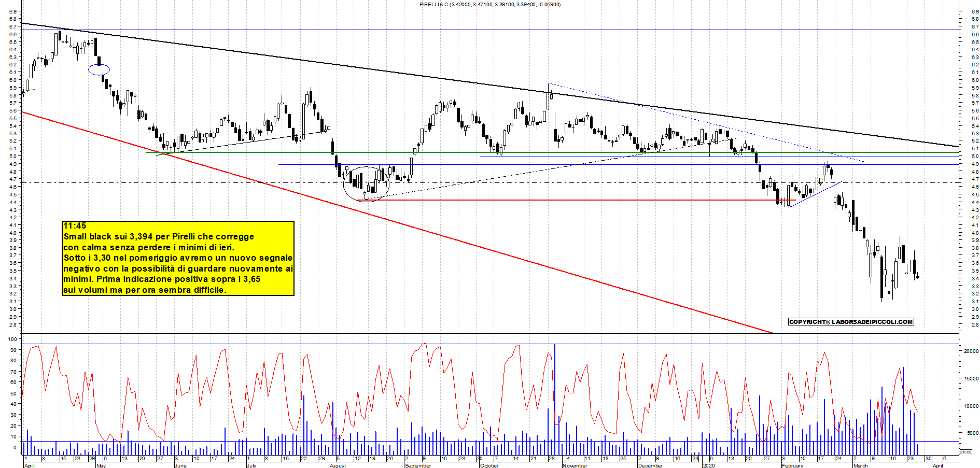Click the 5000 value on the volume scale
The image size is (980, 468).
pos(972,433)
